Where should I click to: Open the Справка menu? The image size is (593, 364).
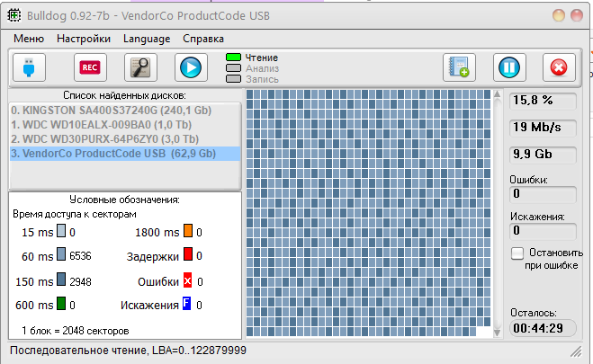[x=203, y=39]
